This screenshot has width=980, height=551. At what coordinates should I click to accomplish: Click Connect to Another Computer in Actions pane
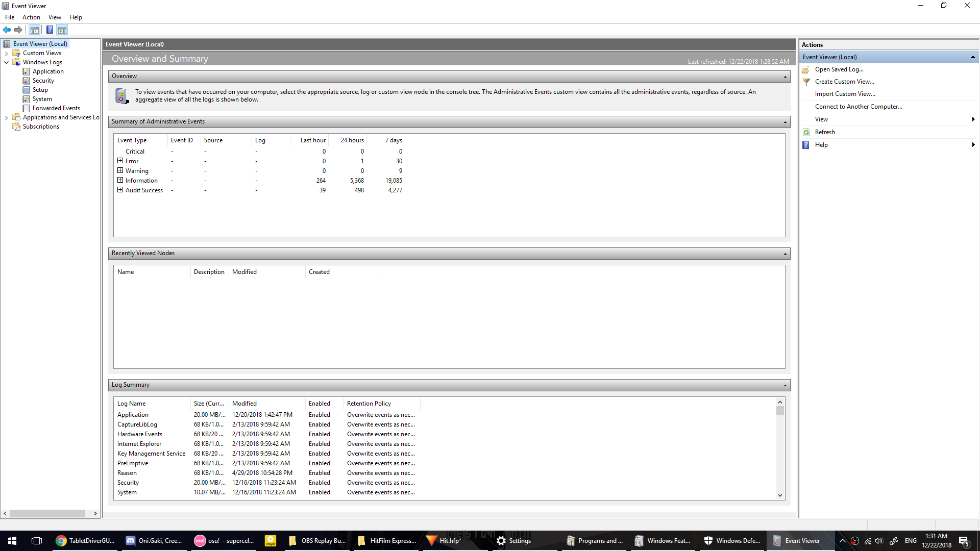pos(859,106)
